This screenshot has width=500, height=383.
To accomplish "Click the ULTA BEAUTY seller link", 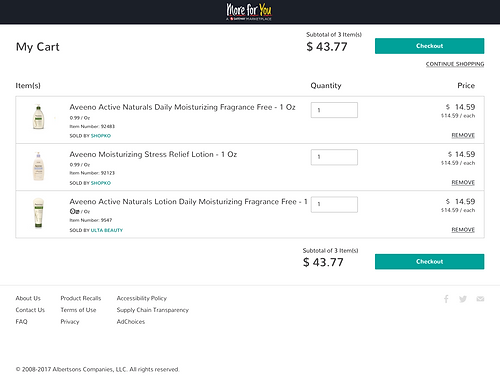I will [x=107, y=230].
